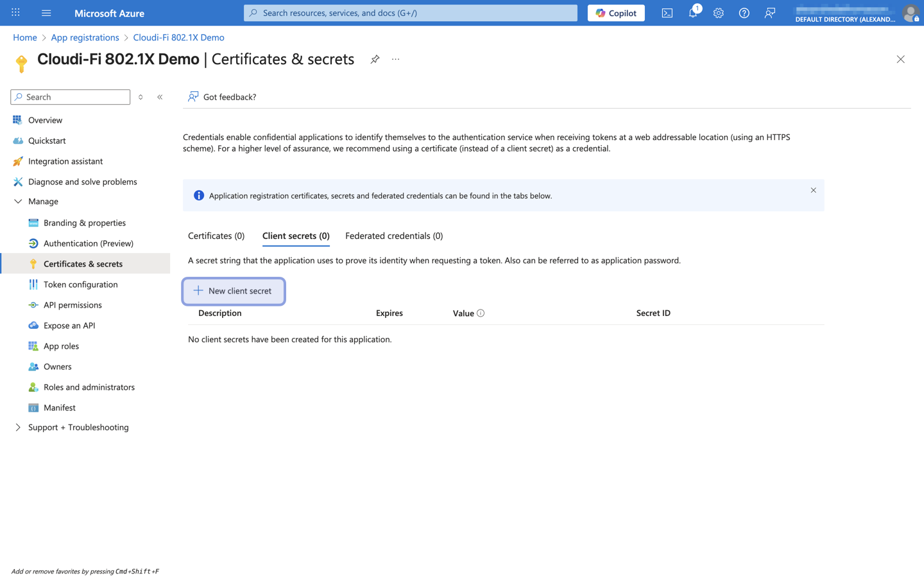Open the hamburger portal menu
The height and width of the screenshot is (578, 924).
coord(46,13)
